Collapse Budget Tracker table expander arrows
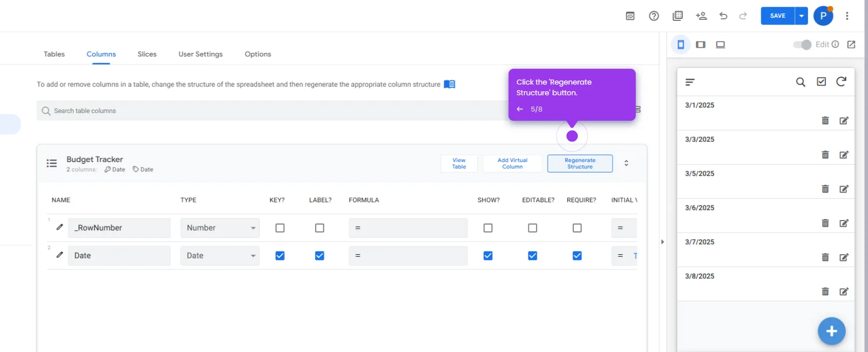This screenshot has width=868, height=352. click(626, 163)
